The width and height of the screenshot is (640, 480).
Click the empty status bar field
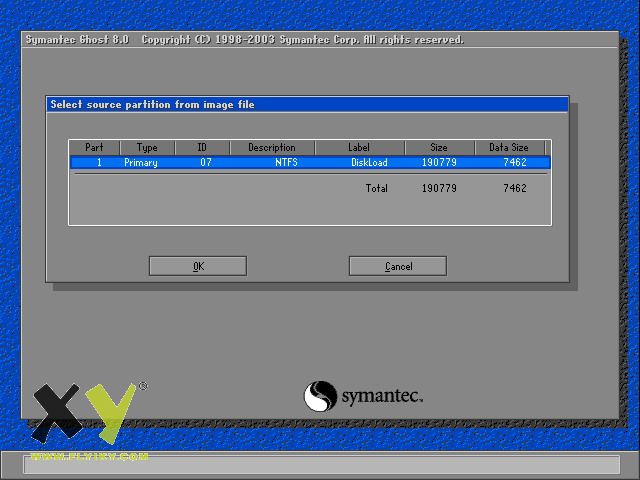tap(322, 465)
